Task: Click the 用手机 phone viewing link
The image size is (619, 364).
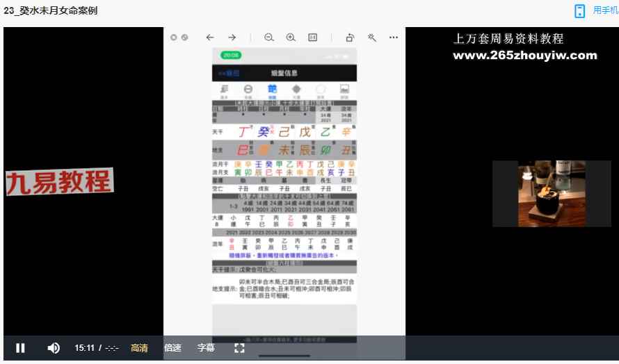Action: [605, 10]
